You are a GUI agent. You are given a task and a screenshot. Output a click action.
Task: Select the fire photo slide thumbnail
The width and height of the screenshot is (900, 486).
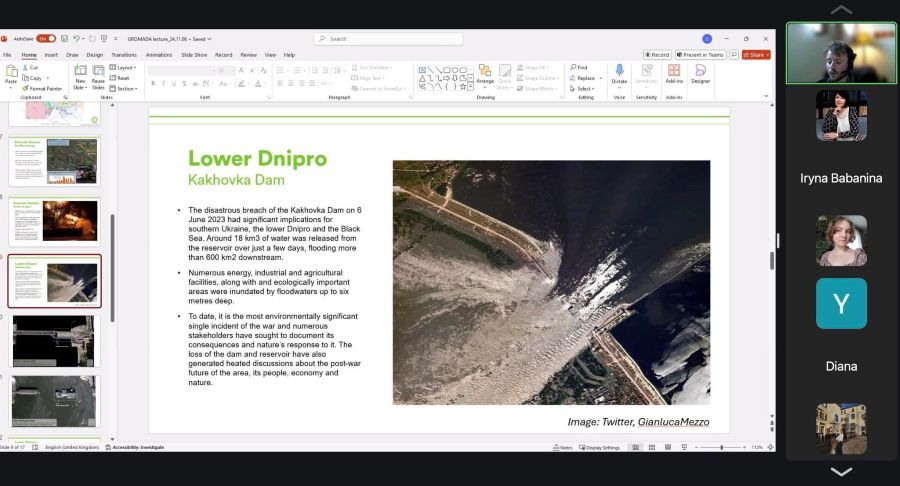(x=55, y=221)
